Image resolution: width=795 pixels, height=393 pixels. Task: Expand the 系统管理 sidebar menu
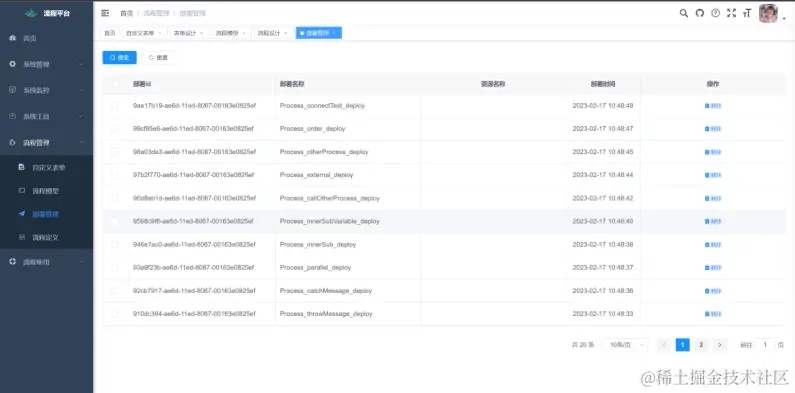coord(46,64)
